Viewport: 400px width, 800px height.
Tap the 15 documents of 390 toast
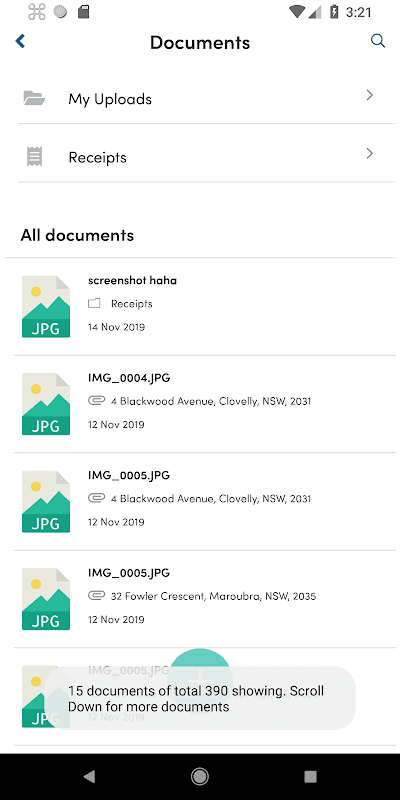[200, 698]
